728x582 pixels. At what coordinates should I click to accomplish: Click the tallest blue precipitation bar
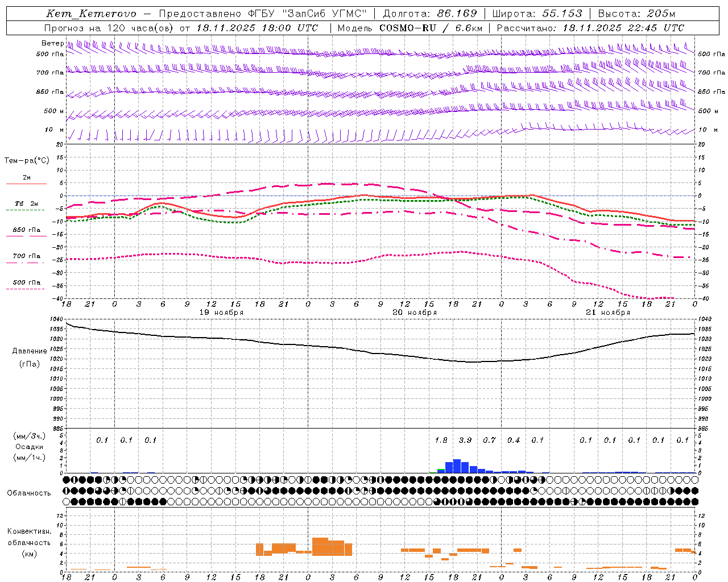[x=457, y=466]
